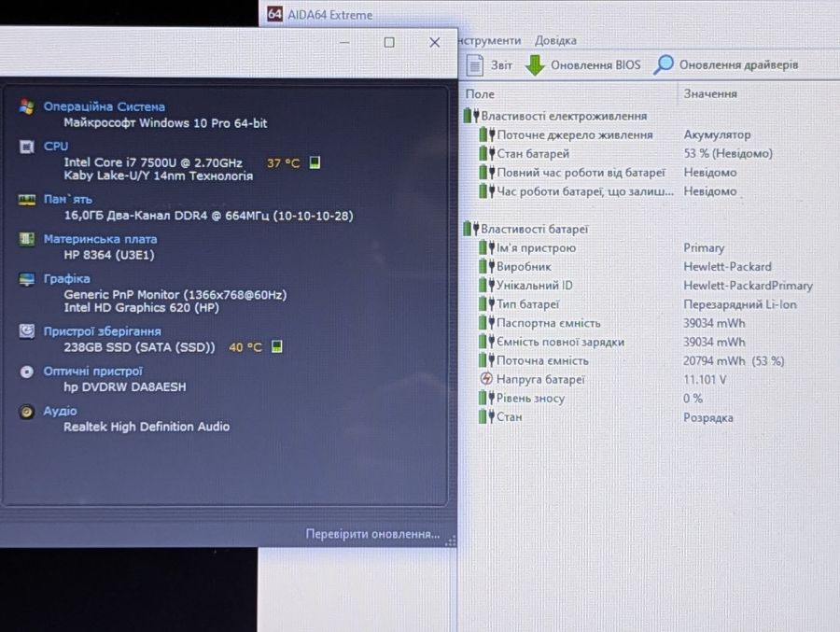Select Ємність повної зарядки row
Screen dimensions: 840x632
point(612,342)
